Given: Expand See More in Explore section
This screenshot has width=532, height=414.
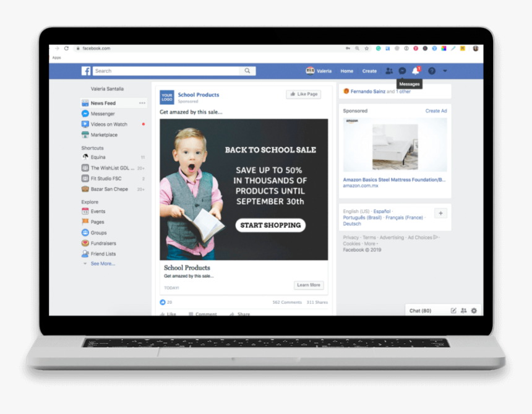Looking at the screenshot, I should tap(102, 264).
